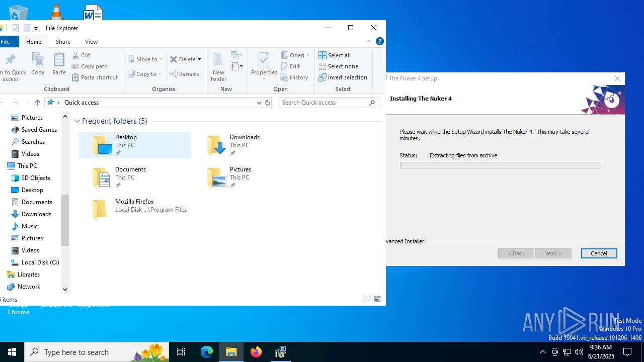Expand the Delete dropdown arrow
This screenshot has height=362, width=644.
pos(199,59)
